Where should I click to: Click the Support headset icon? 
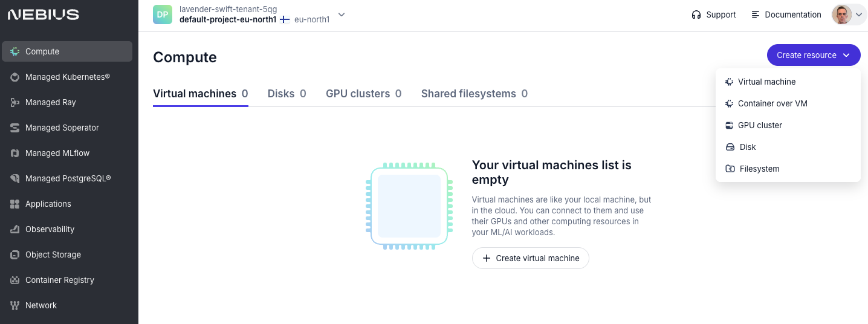[696, 15]
